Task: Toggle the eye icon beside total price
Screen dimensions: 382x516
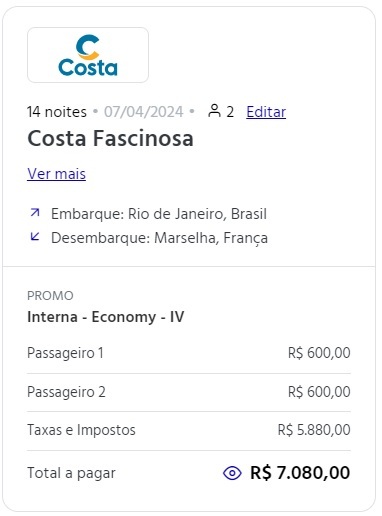Action: coord(232,473)
